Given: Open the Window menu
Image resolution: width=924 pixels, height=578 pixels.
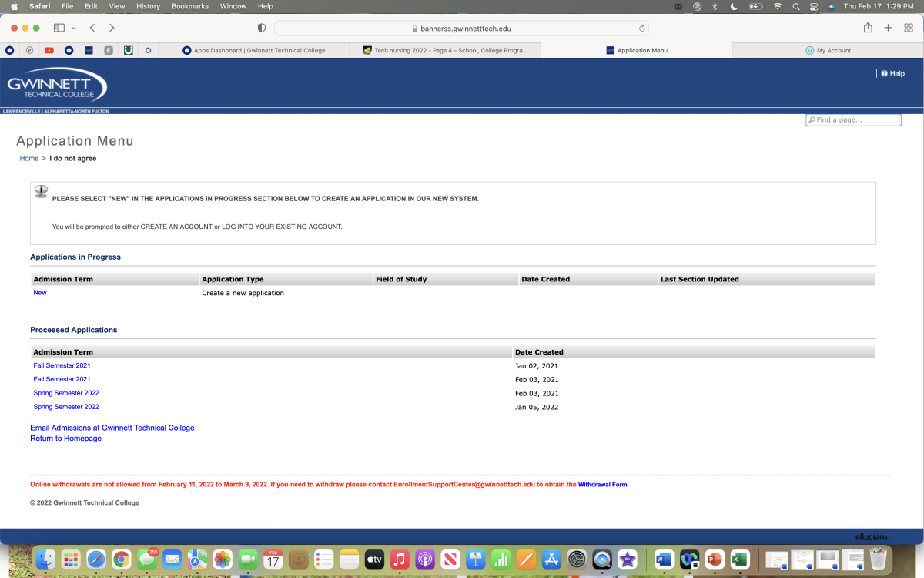Looking at the screenshot, I should pos(233,6).
